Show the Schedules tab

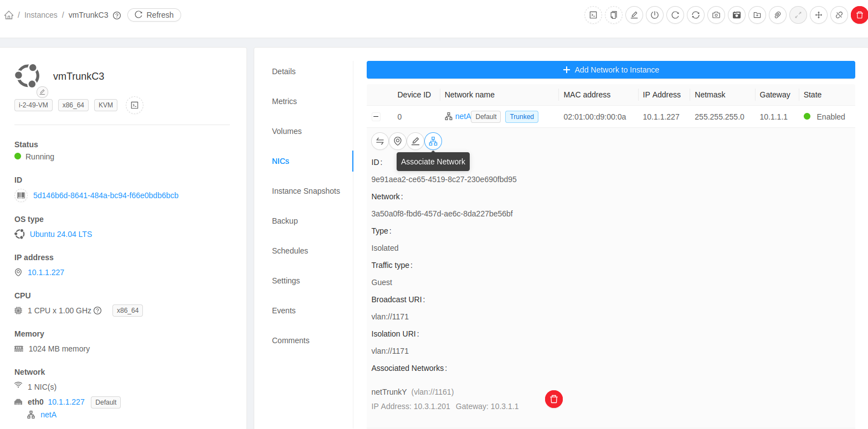(x=290, y=251)
